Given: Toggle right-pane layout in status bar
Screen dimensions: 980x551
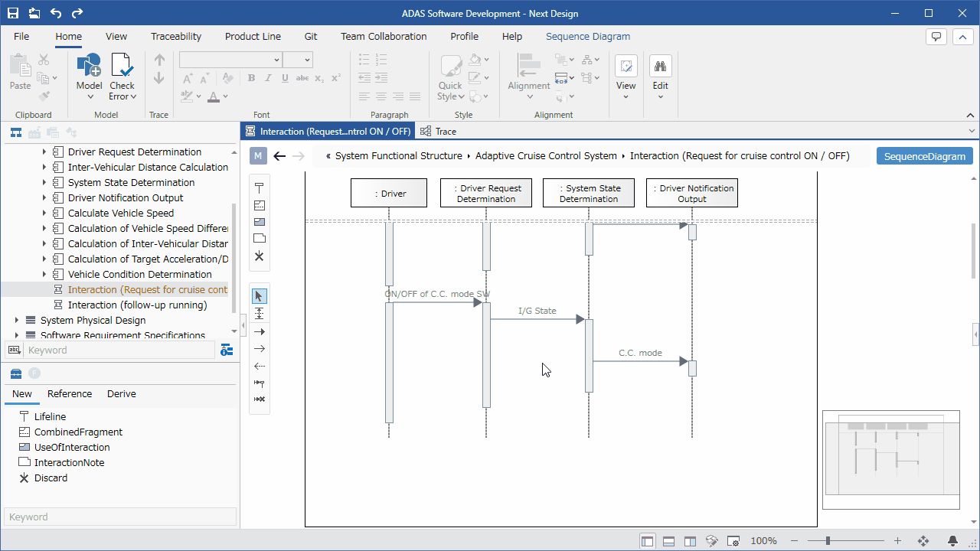Looking at the screenshot, I should point(690,541).
